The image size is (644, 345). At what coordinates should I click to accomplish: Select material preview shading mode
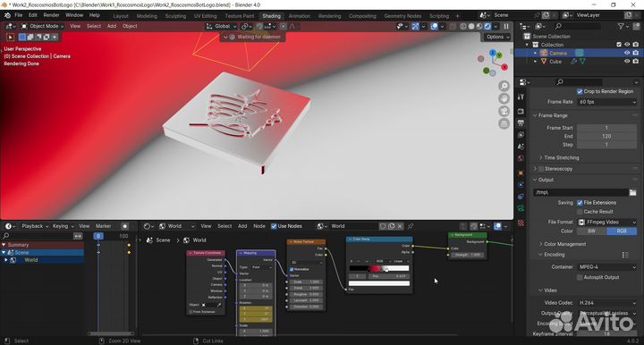coord(479,26)
